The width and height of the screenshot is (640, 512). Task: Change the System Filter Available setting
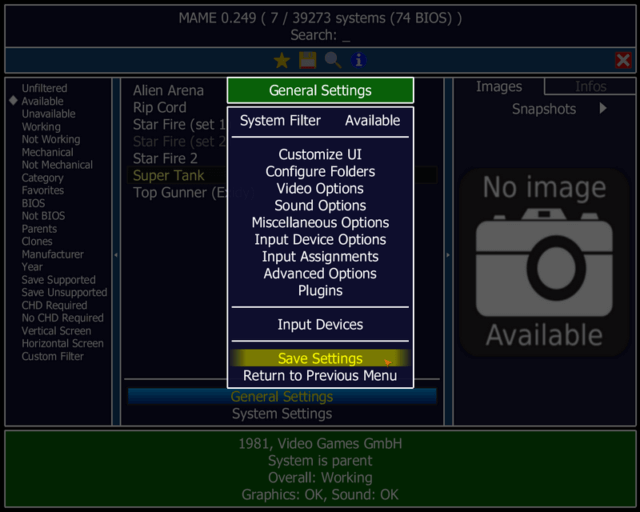(x=320, y=121)
